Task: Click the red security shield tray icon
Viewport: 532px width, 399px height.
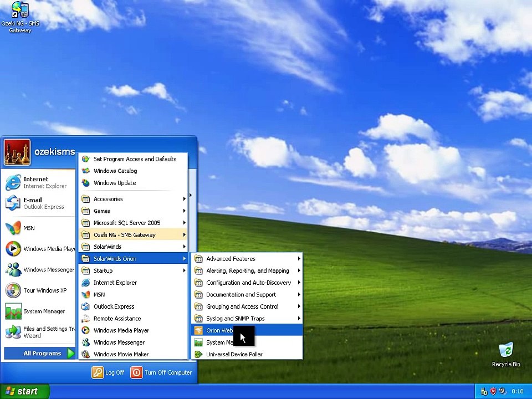Action: 493,391
